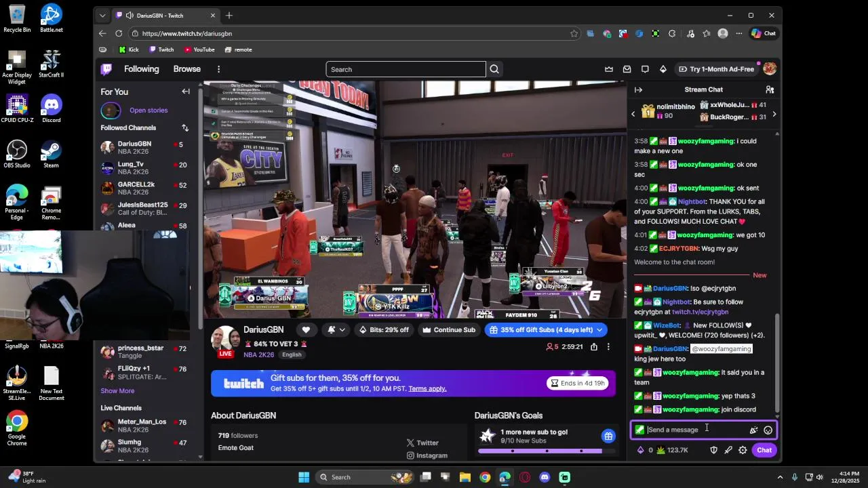This screenshot has width=868, height=488.
Task: Open the Shield Mode icon in chat
Action: [713, 450]
